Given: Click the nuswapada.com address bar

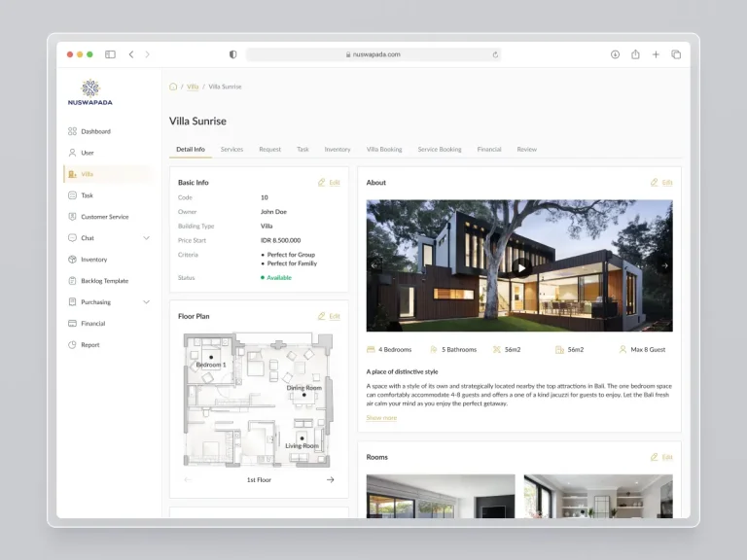Looking at the screenshot, I should pyautogui.click(x=373, y=54).
